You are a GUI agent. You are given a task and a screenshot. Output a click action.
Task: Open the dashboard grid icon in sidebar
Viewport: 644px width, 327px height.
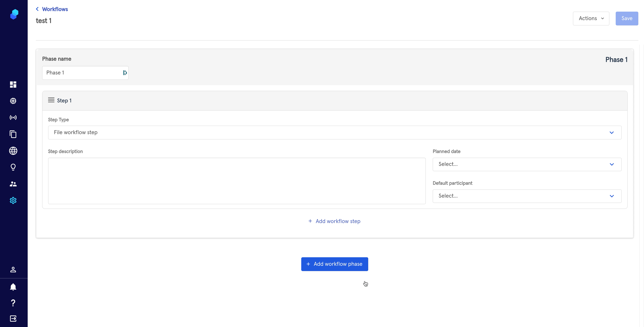point(13,84)
